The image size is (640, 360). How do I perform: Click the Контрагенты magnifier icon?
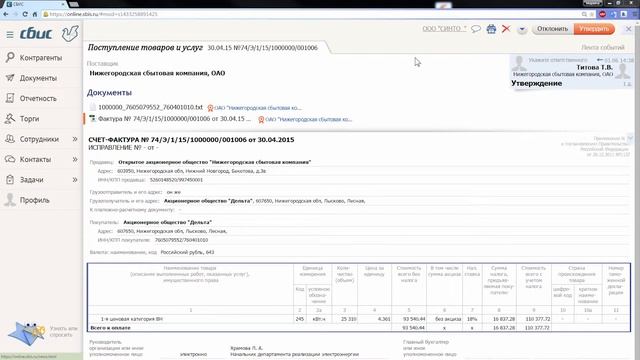coord(10,57)
